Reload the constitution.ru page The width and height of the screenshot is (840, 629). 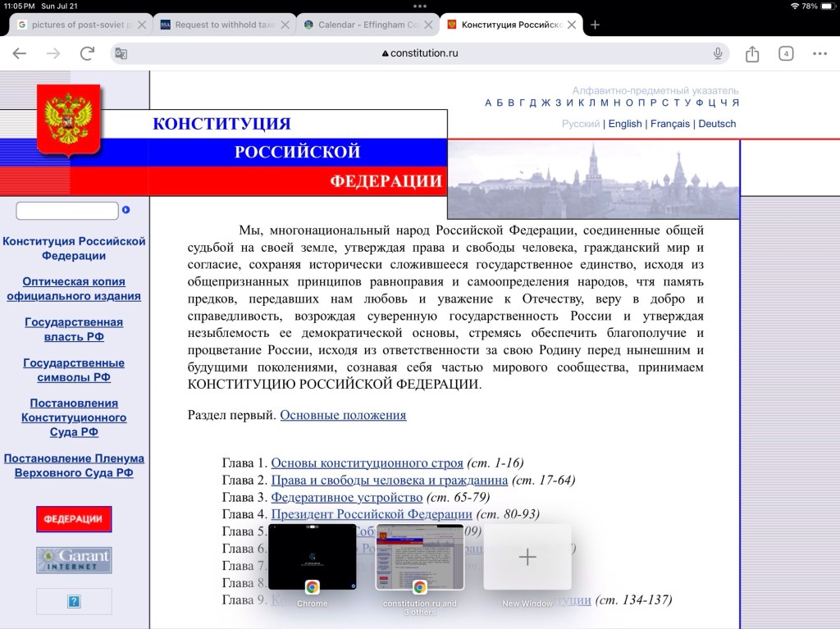(x=87, y=54)
